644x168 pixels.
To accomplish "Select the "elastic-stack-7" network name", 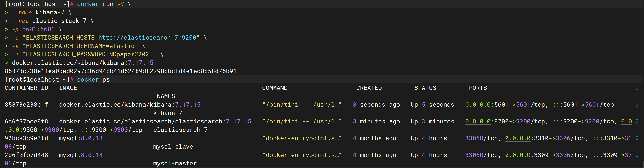I will (x=59, y=21).
